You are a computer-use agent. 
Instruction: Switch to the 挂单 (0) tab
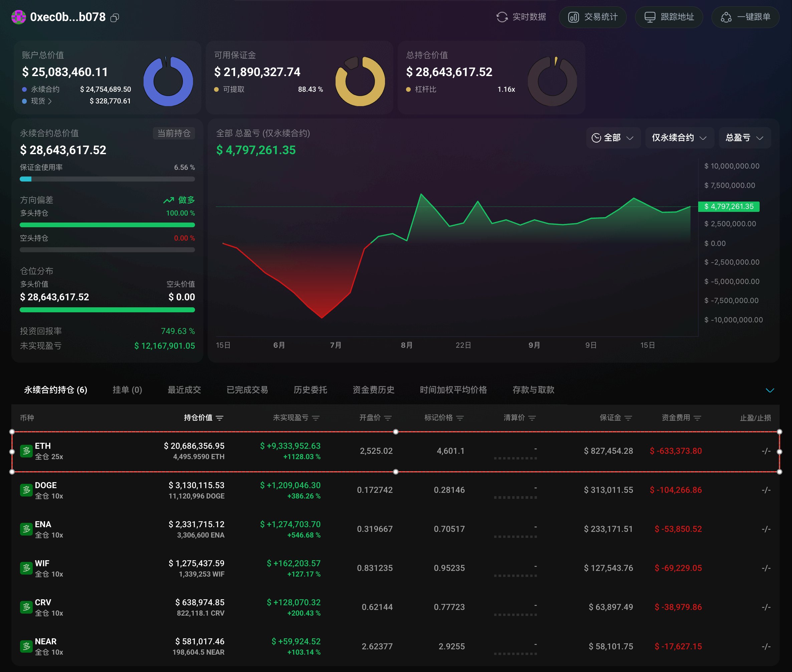tap(127, 390)
